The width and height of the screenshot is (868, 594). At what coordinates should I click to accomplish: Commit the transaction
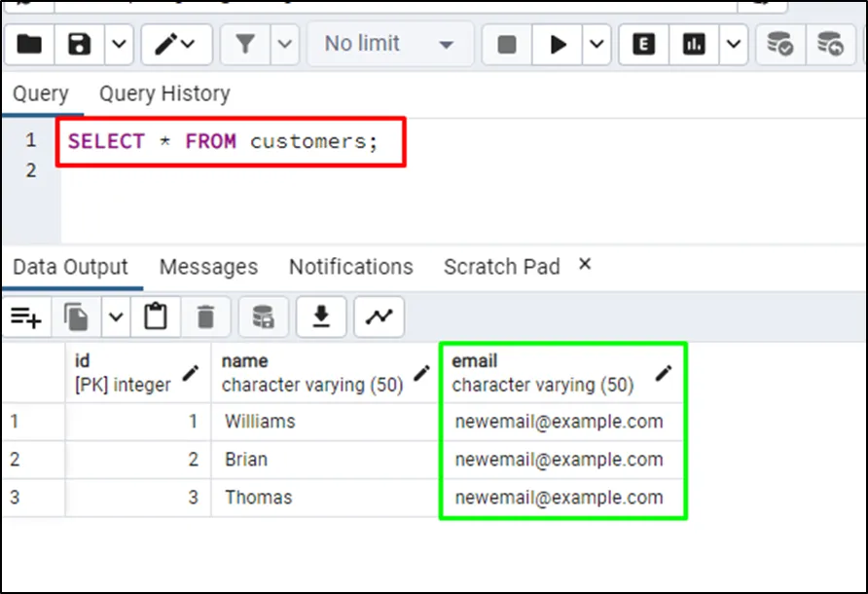click(x=779, y=45)
